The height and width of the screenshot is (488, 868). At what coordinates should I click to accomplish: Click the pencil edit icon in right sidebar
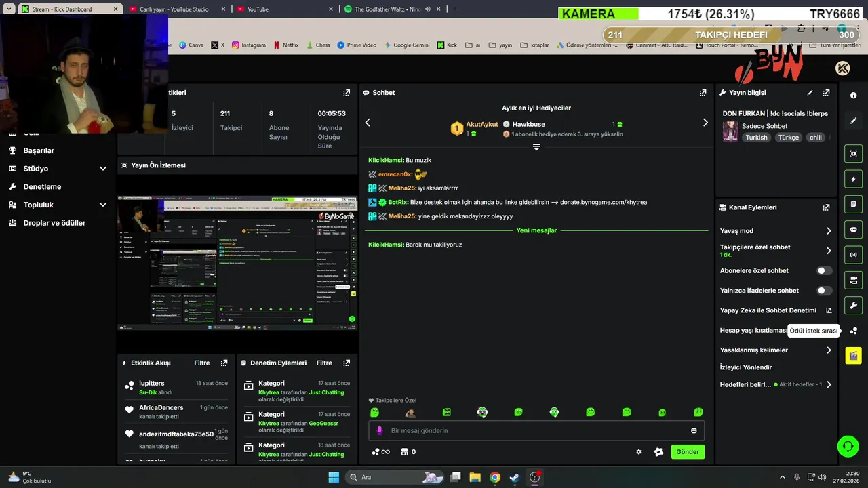point(853,121)
